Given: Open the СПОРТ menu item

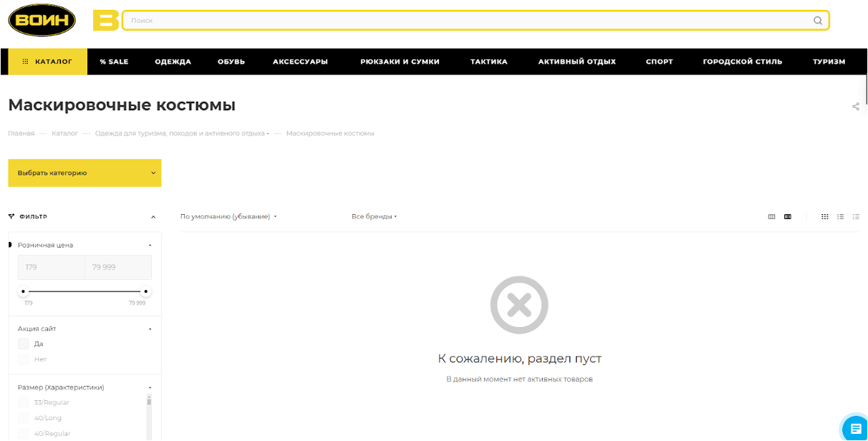Looking at the screenshot, I should tap(659, 62).
